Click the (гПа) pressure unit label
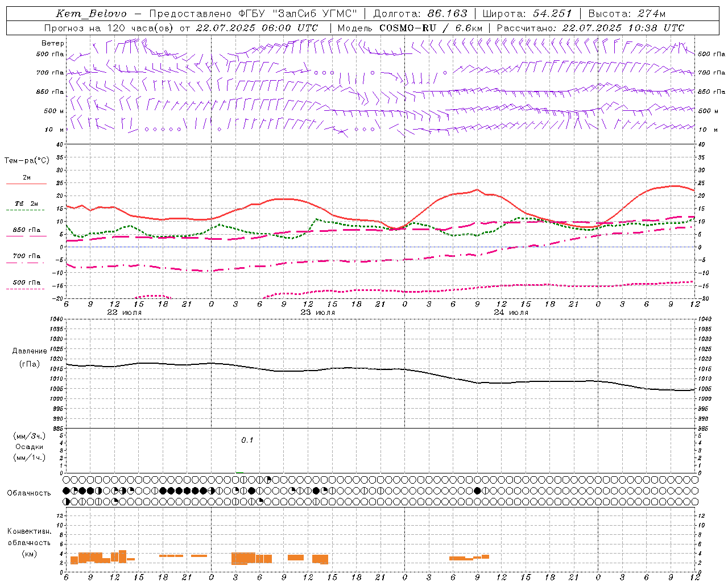 (x=30, y=364)
